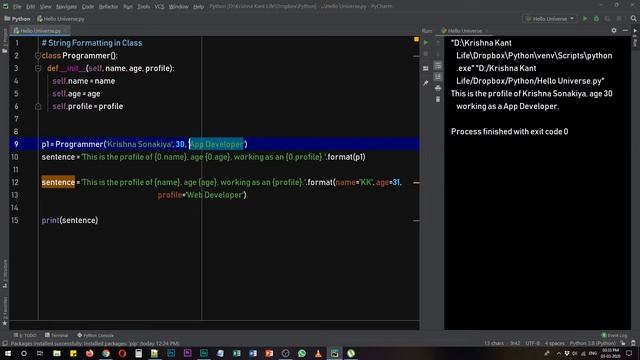Image resolution: width=640 pixels, height=360 pixels.
Task: Open the Help menu
Action: point(198,7)
